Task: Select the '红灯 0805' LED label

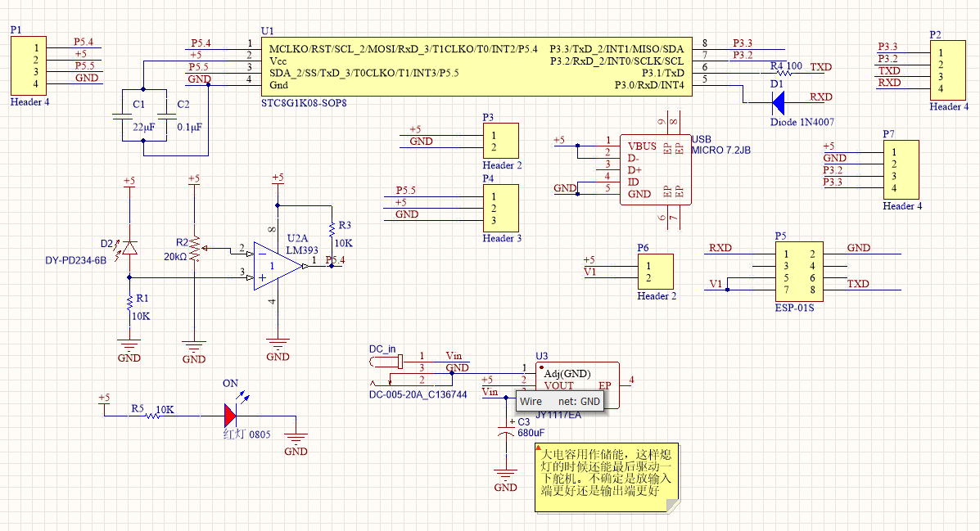Action: (x=247, y=434)
